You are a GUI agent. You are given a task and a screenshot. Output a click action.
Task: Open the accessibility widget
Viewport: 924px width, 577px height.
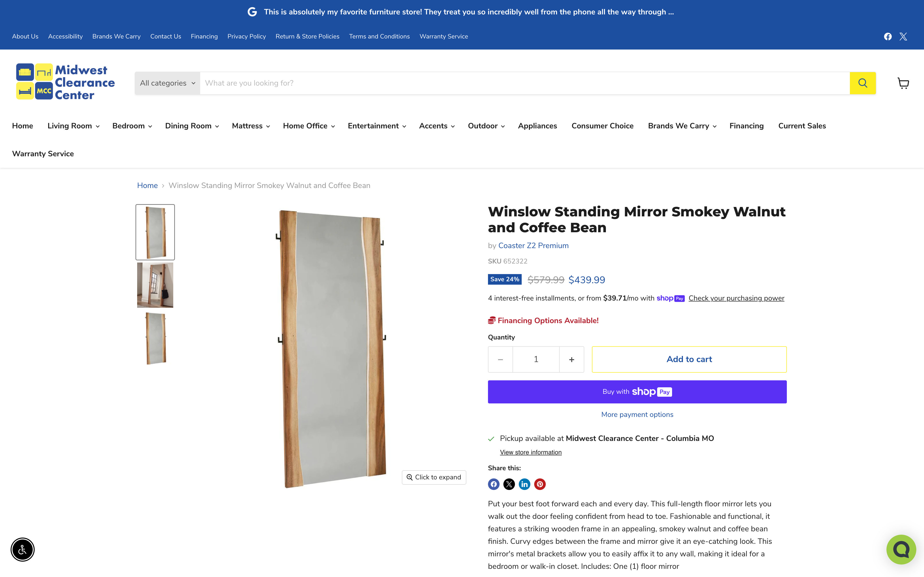point(23,550)
